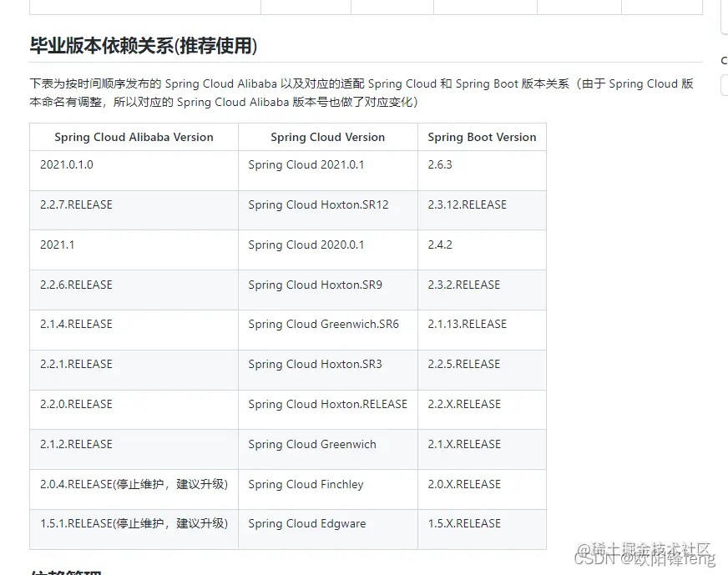Select the 'Spring Cloud Edgware' cell

pyautogui.click(x=328, y=530)
